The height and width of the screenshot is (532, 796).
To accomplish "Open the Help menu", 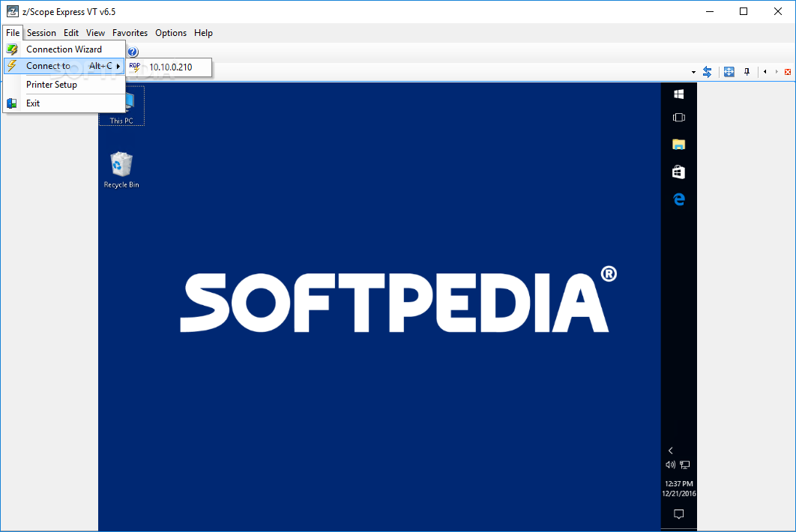I will [204, 33].
